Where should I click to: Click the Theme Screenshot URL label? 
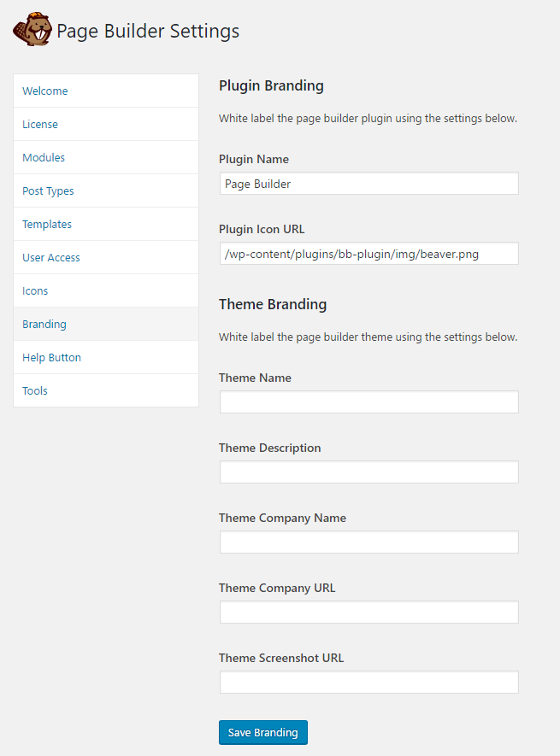pyautogui.click(x=281, y=658)
